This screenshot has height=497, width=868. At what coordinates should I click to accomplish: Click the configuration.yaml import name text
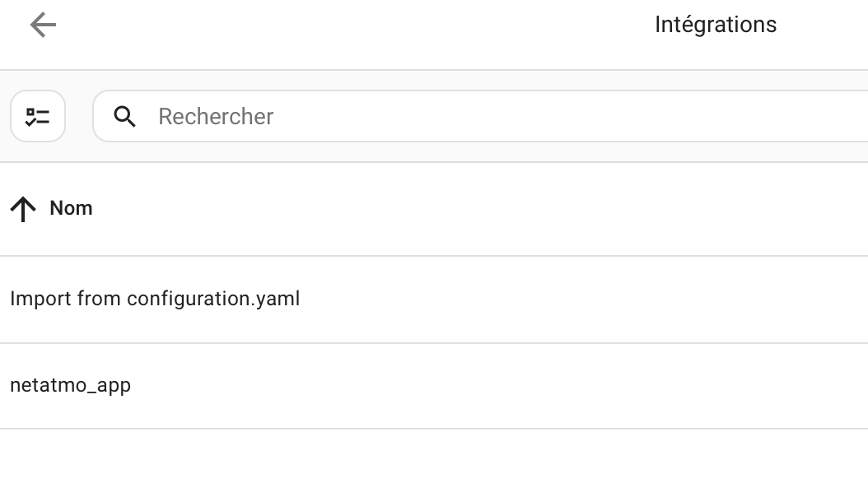155,299
